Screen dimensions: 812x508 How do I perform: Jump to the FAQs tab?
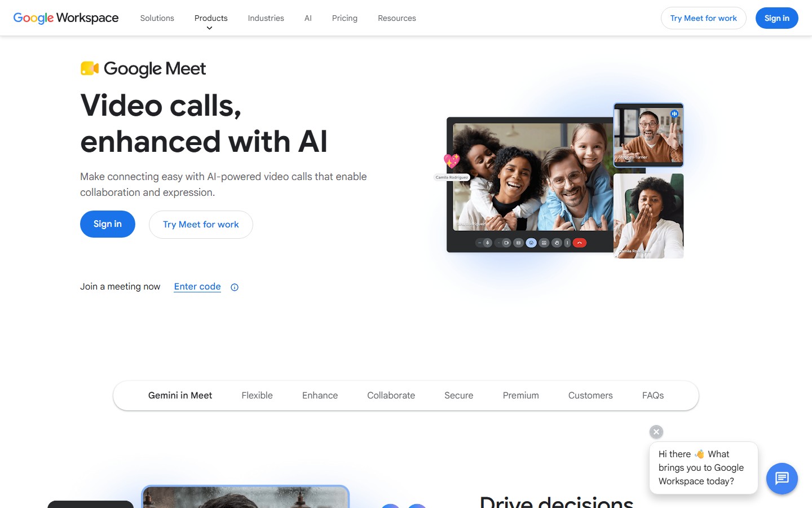coord(653,396)
